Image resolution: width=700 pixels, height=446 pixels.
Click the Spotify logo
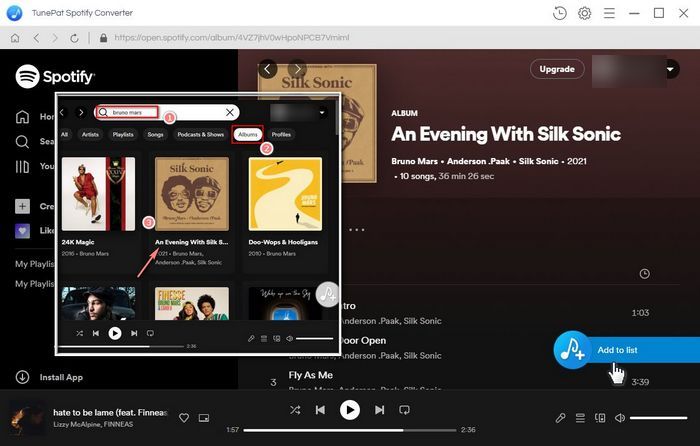[x=55, y=76]
